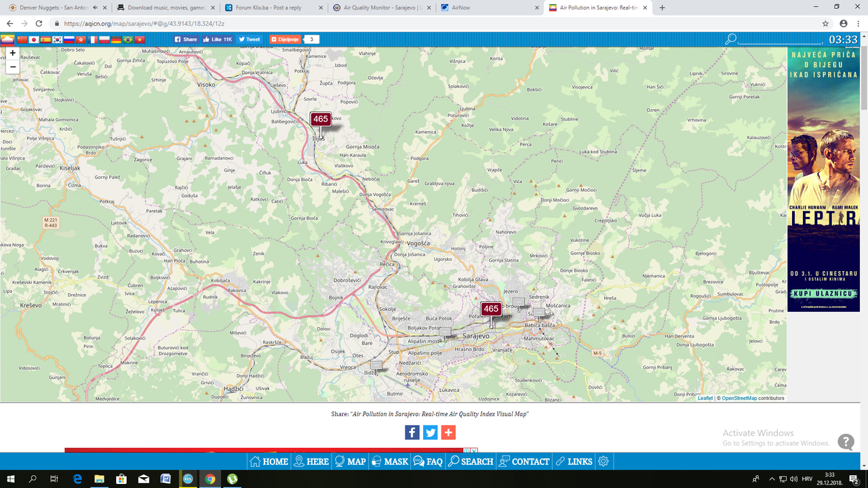Click the browser back arrow

tap(9, 23)
